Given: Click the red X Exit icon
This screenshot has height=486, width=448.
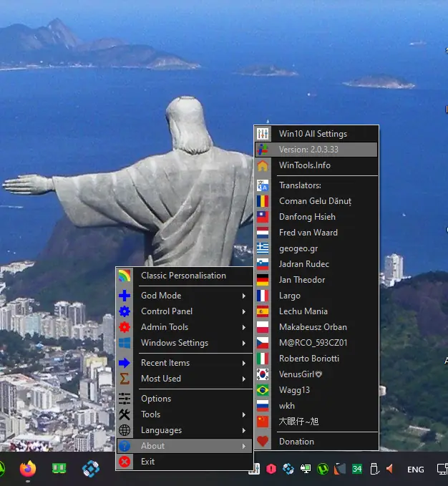Looking at the screenshot, I should click(125, 462).
